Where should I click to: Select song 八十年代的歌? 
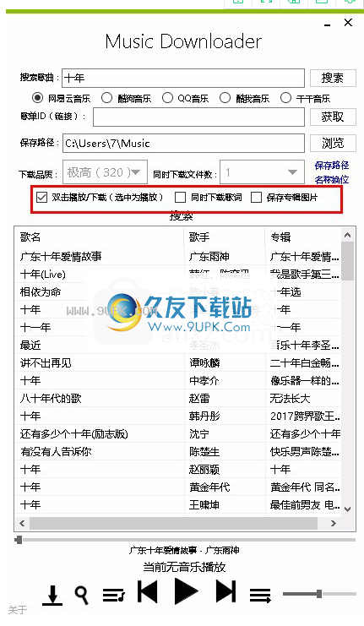point(51,398)
